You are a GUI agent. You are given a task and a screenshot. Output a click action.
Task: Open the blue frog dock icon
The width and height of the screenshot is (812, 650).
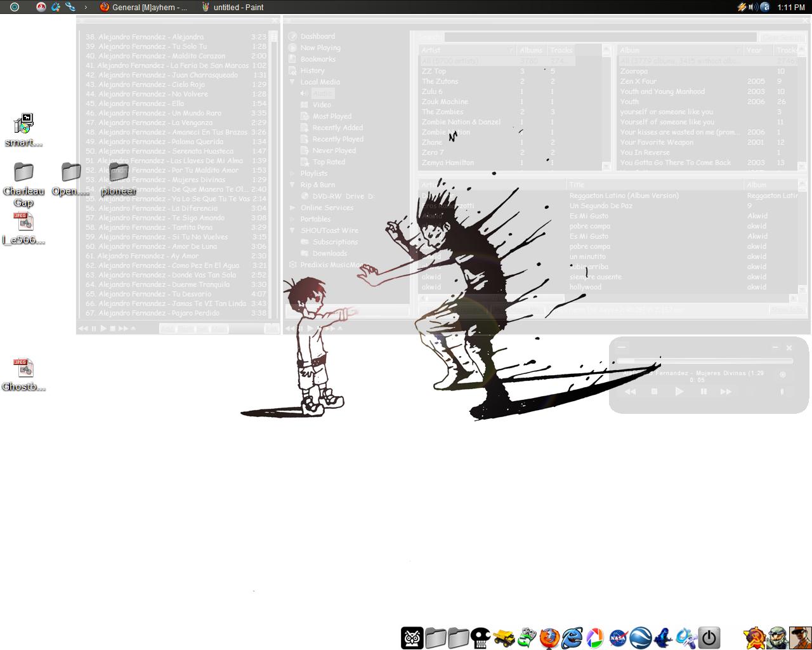664,637
